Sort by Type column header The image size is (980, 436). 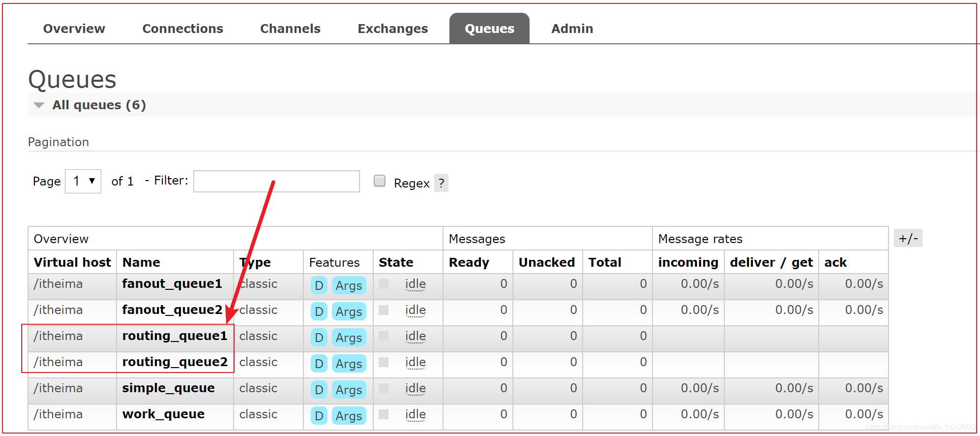(x=255, y=262)
